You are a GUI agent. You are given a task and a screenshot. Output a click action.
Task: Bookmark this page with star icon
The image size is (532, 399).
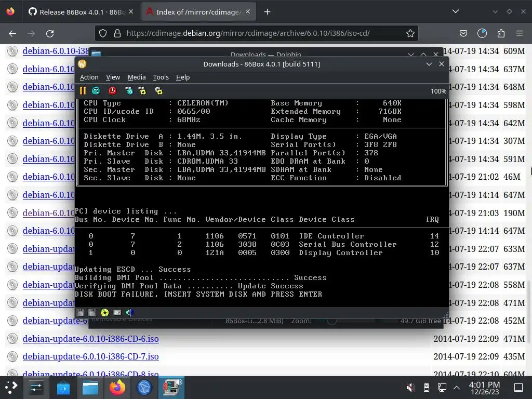(410, 33)
